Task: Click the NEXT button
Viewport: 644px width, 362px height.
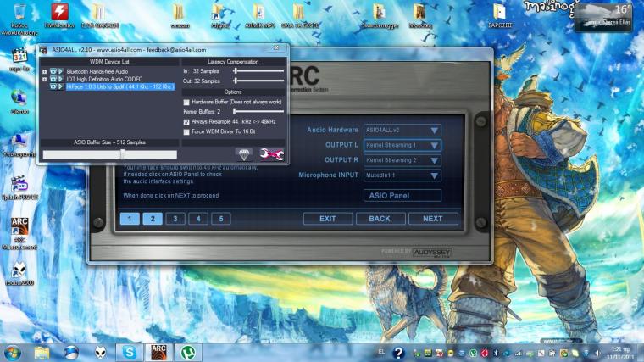Action: [432, 218]
